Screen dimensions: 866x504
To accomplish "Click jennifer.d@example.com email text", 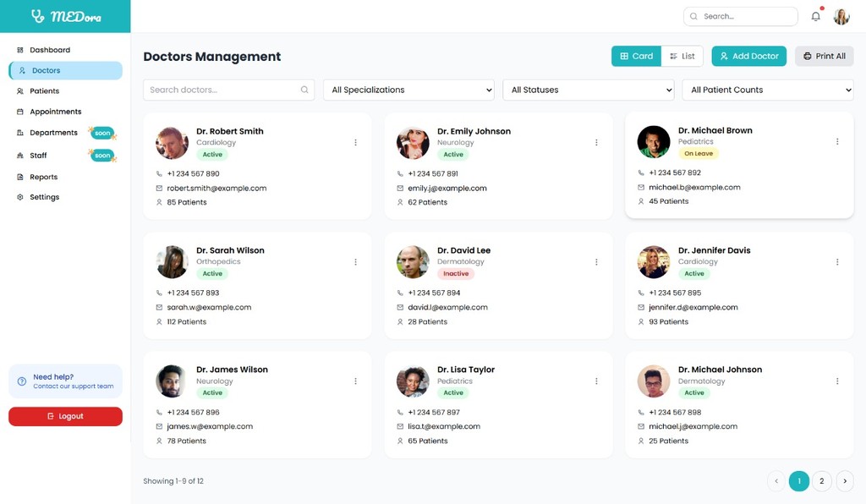I will pos(693,308).
